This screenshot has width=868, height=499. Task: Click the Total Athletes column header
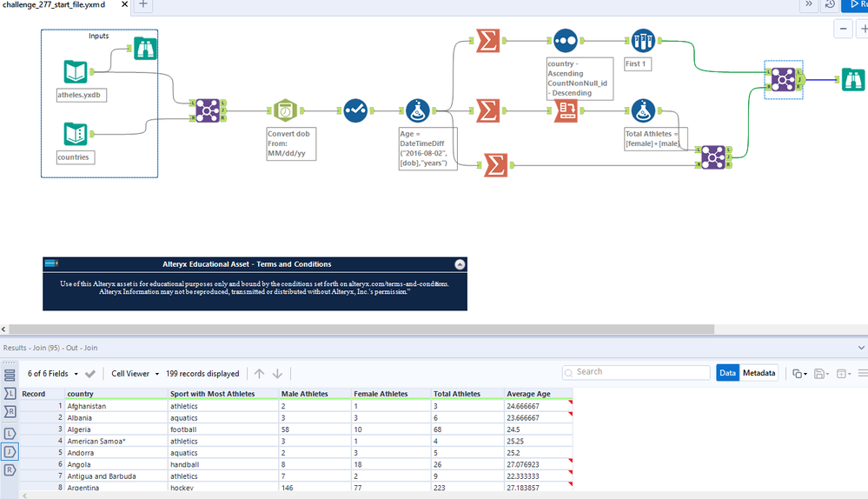tap(467, 394)
